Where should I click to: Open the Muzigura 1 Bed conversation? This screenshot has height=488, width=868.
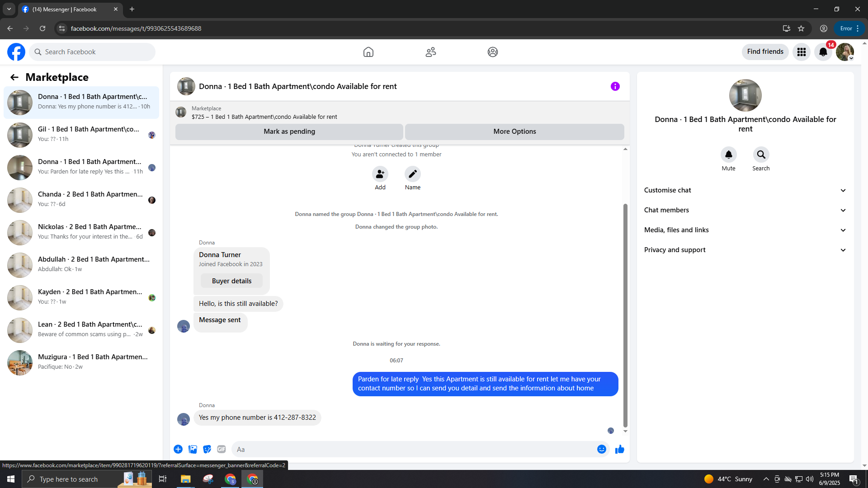[x=81, y=363]
